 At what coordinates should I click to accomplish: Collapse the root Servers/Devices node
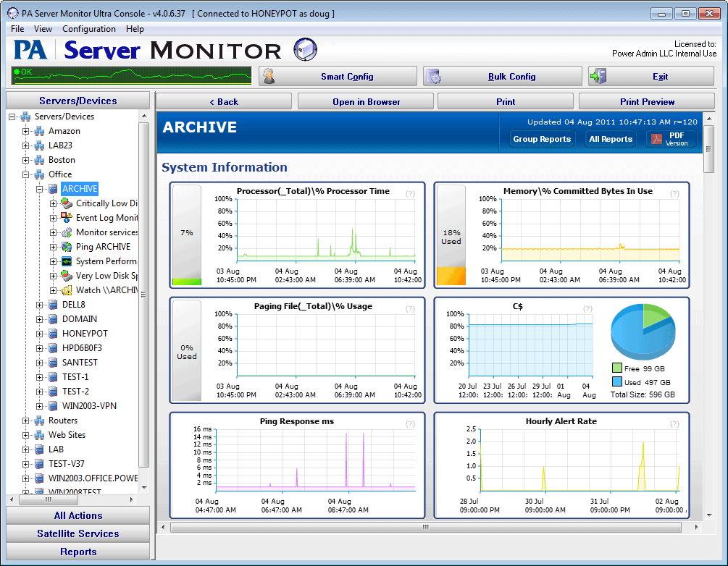(12, 117)
